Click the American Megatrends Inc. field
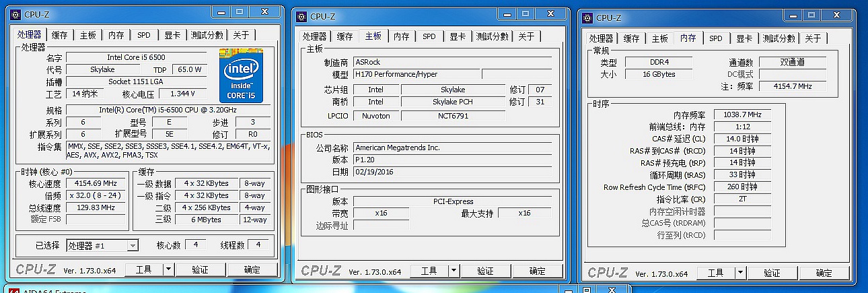Image resolution: width=868 pixels, height=293 pixels. click(452, 148)
